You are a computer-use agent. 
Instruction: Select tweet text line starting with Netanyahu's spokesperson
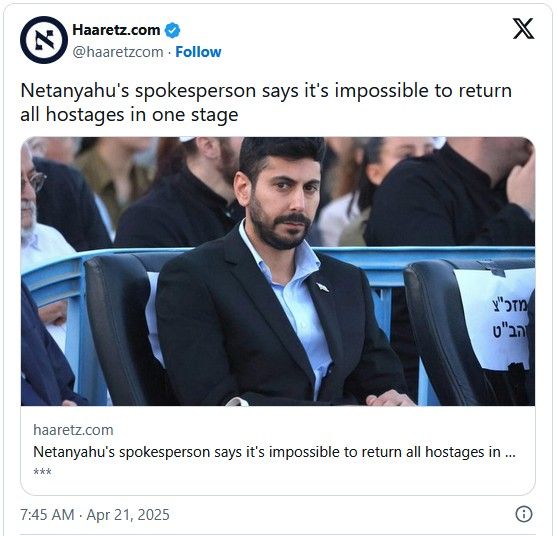coord(266,91)
